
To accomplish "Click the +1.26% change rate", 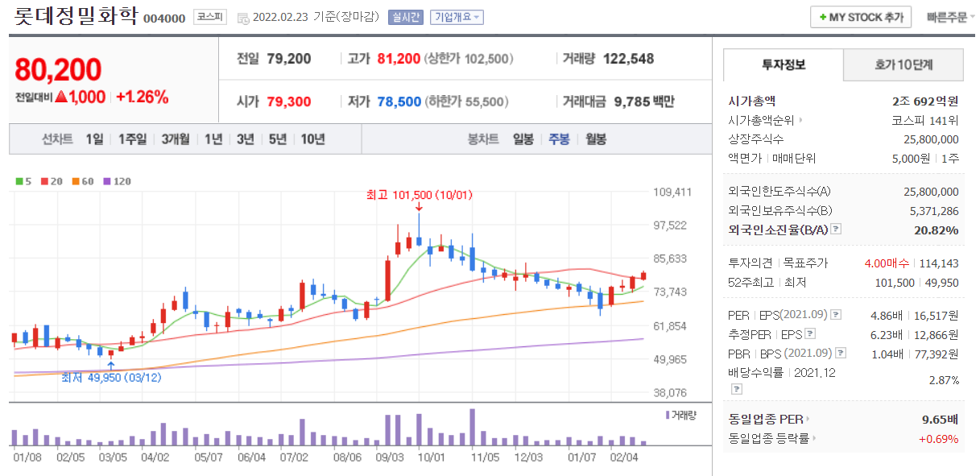I will (142, 97).
